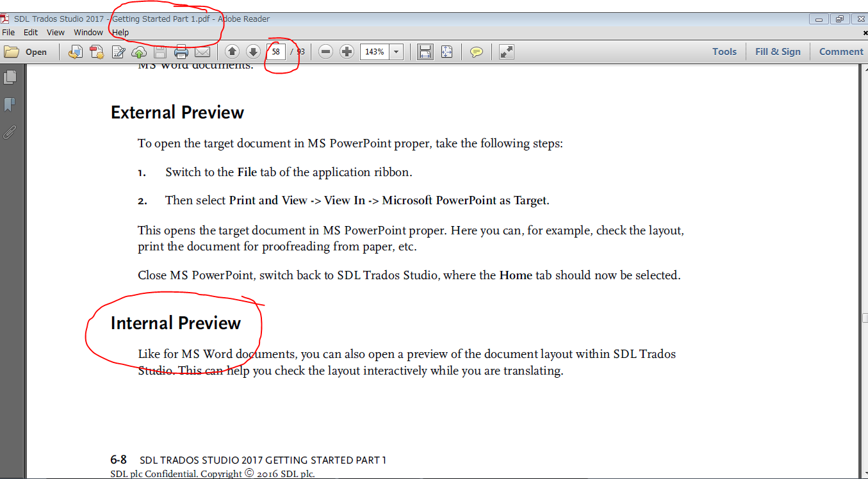The width and height of the screenshot is (868, 479).
Task: Zoom in using the plus button
Action: (347, 52)
